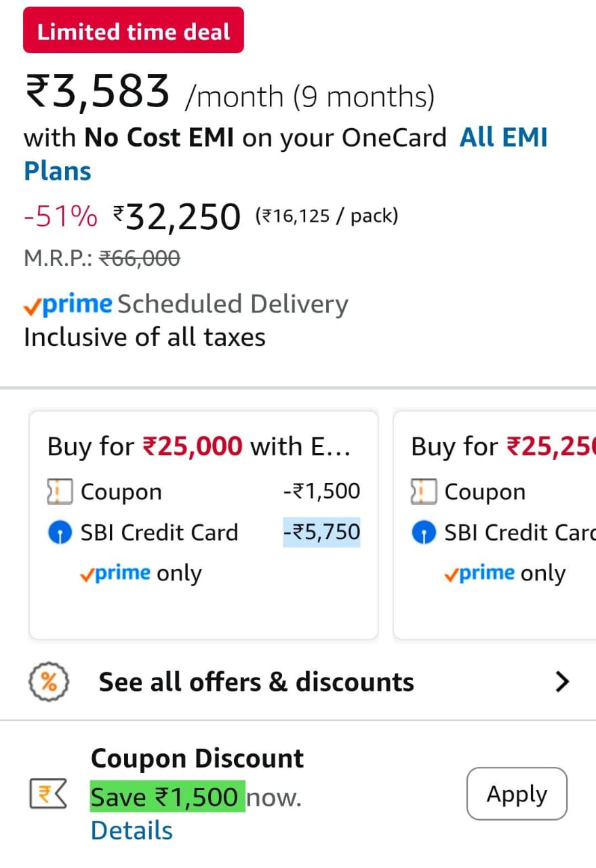Tap the highlighted -₹5,750 SBI discount
This screenshot has height=868, width=596.
point(321,532)
